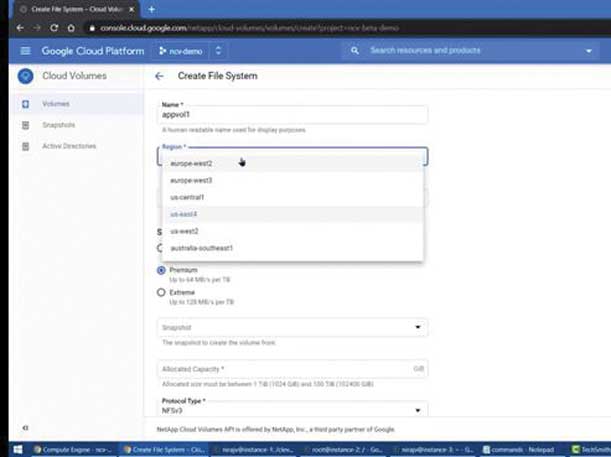Select the Premium service level radio button

click(161, 270)
